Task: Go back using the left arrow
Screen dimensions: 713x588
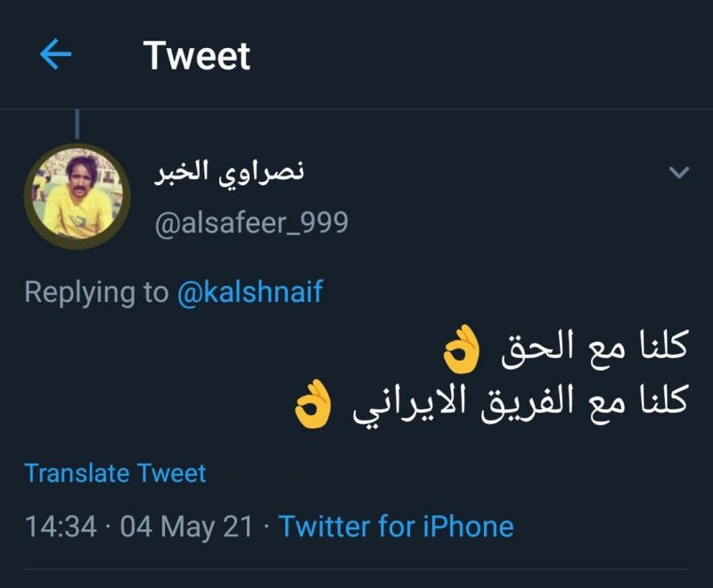Action: pyautogui.click(x=55, y=55)
